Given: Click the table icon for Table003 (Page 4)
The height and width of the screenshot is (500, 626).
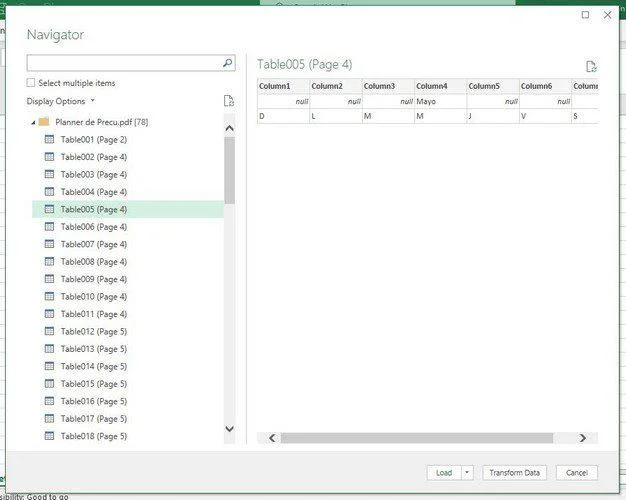Looking at the screenshot, I should (50, 174).
